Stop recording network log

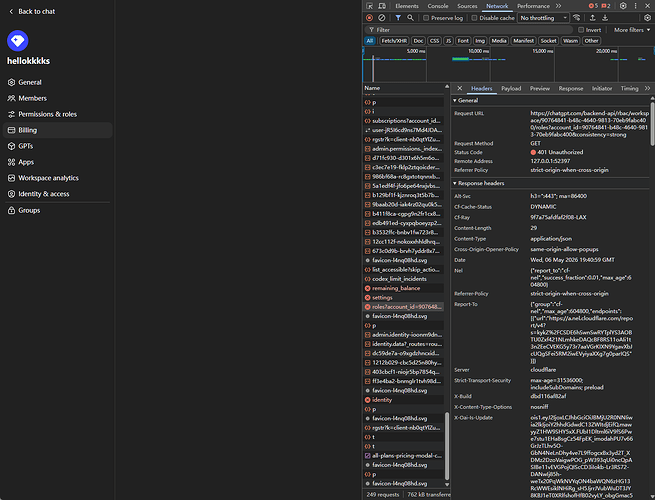pos(369,18)
